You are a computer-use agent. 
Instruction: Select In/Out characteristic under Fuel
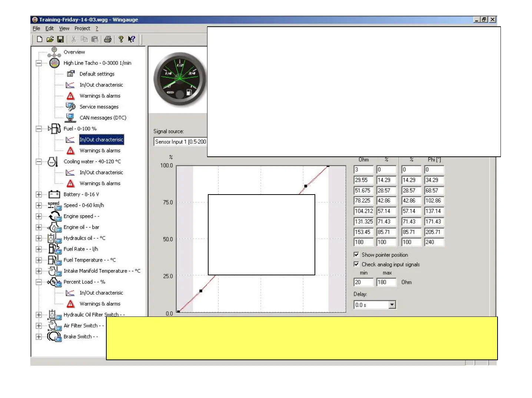[102, 140]
